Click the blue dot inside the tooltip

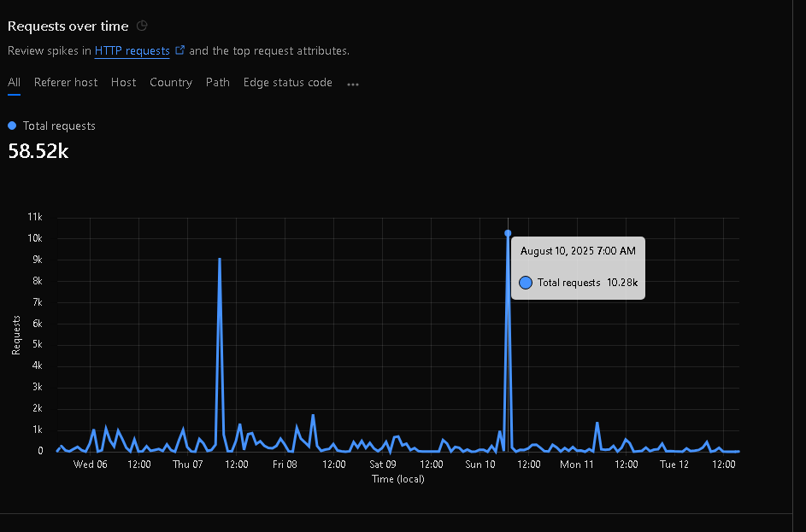coord(526,283)
